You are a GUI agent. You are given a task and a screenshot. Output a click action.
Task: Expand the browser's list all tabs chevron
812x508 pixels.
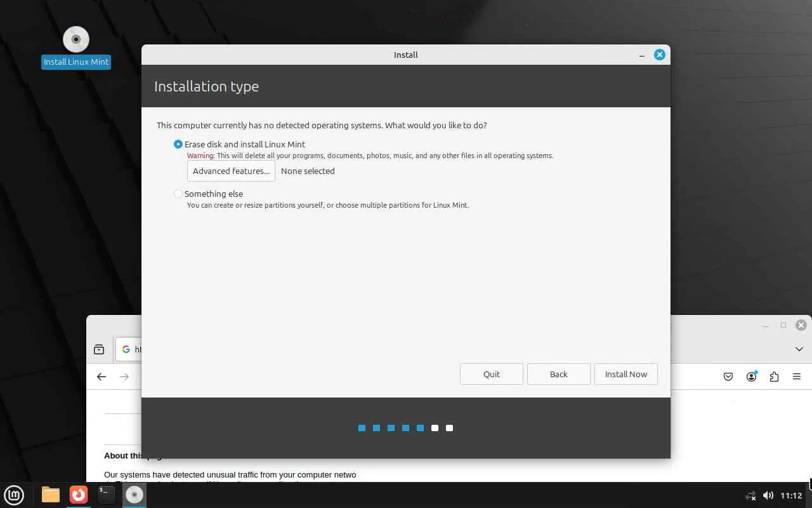coord(799,349)
